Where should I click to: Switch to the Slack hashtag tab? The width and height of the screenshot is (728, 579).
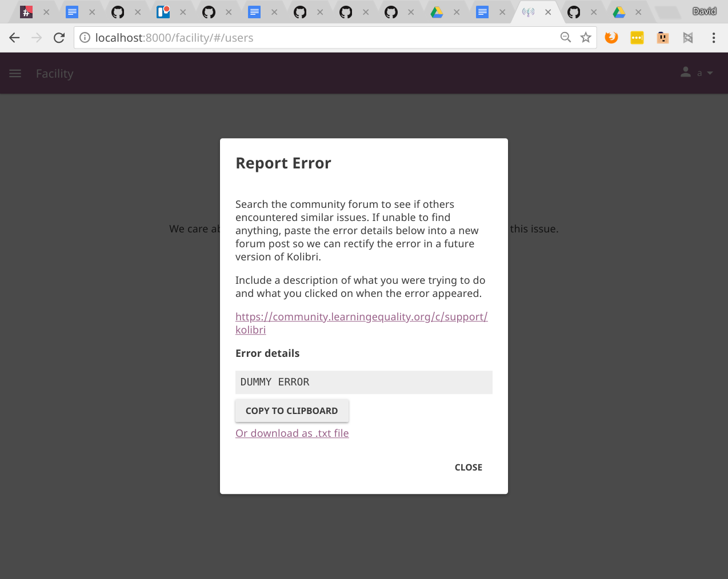(x=26, y=12)
